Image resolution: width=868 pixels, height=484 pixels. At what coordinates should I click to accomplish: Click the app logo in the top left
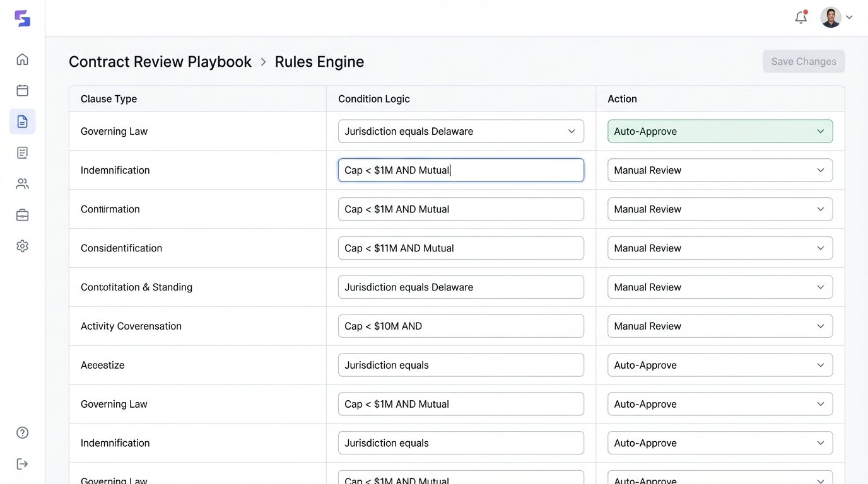[23, 18]
